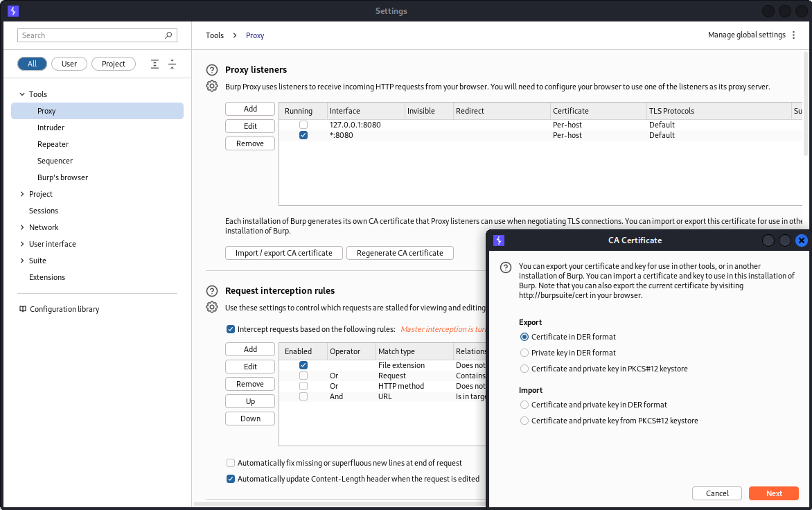Select the All filter pill

32,64
